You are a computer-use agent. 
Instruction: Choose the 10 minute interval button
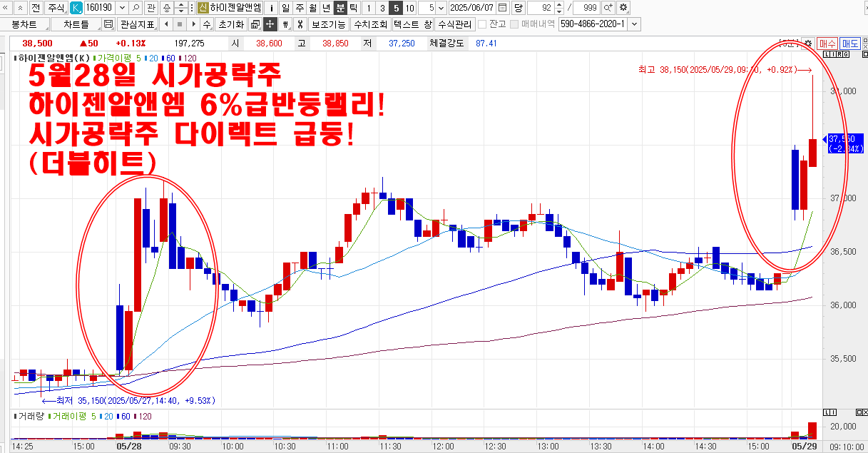[x=410, y=8]
